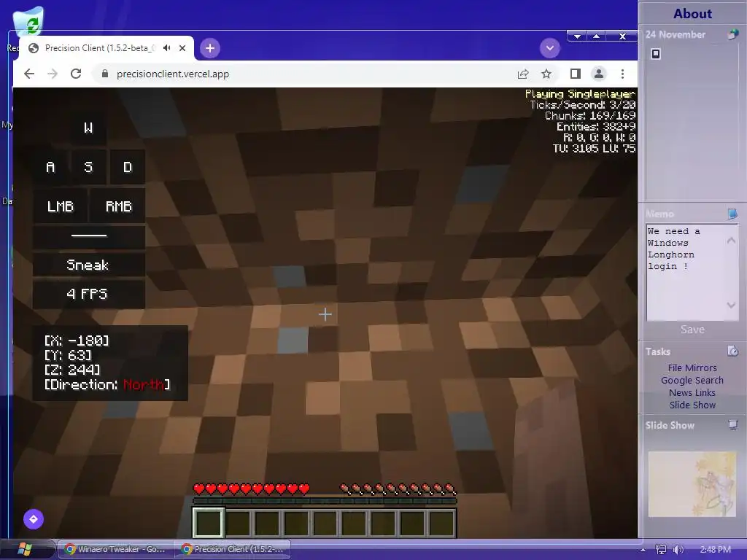The width and height of the screenshot is (747, 560).
Task: Open network tray icon
Action: tap(660, 550)
